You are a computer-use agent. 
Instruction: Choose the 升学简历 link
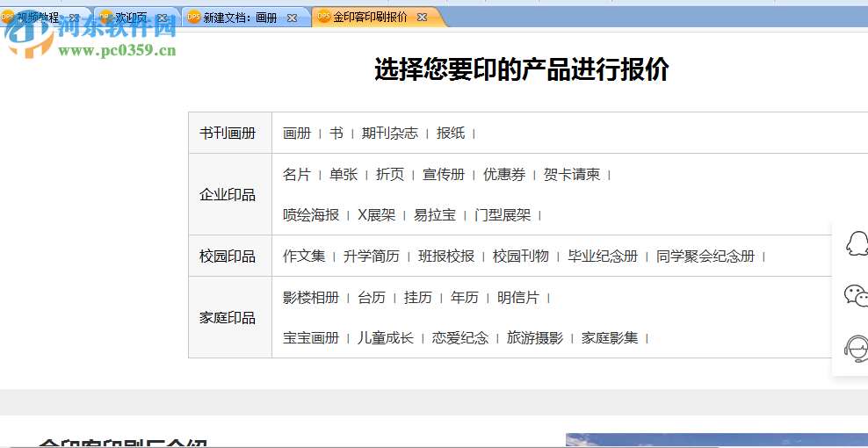point(372,256)
